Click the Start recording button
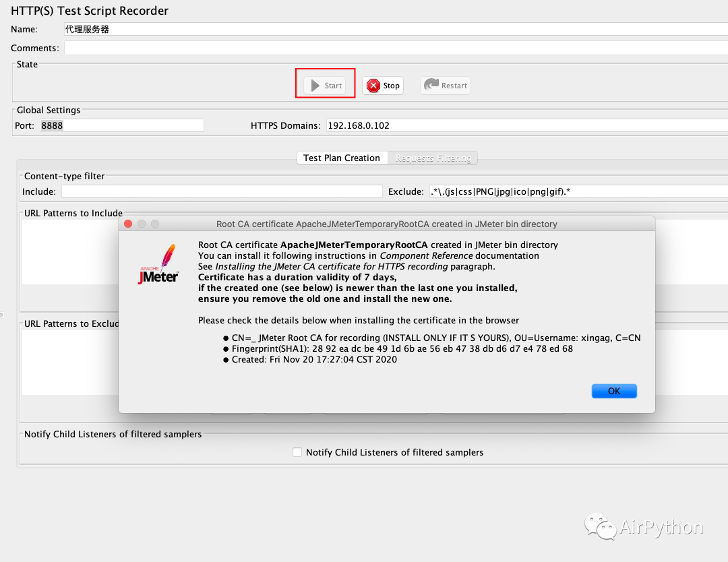 [x=324, y=86]
